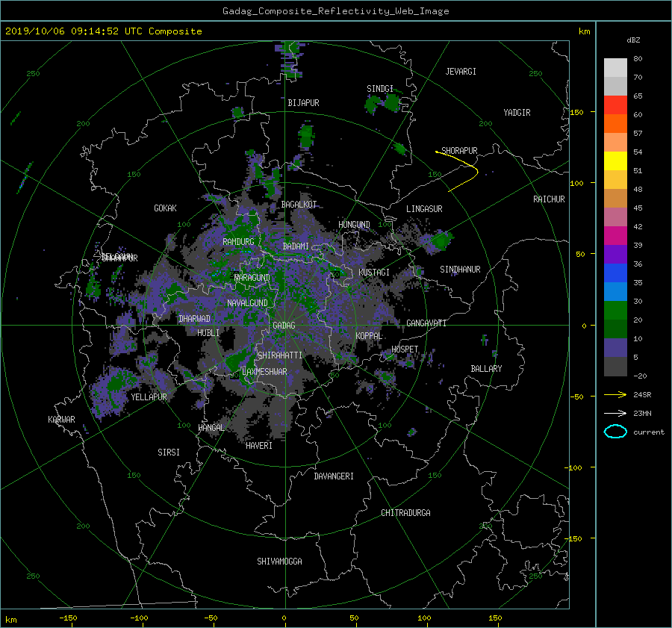Click the cyan current-position oval legend icon
672x628 pixels.
pyautogui.click(x=615, y=432)
